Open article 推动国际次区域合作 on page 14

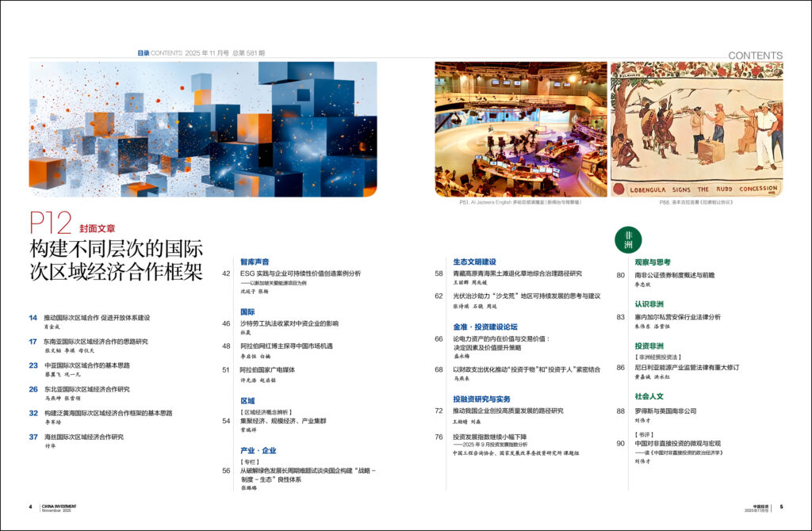98,318
